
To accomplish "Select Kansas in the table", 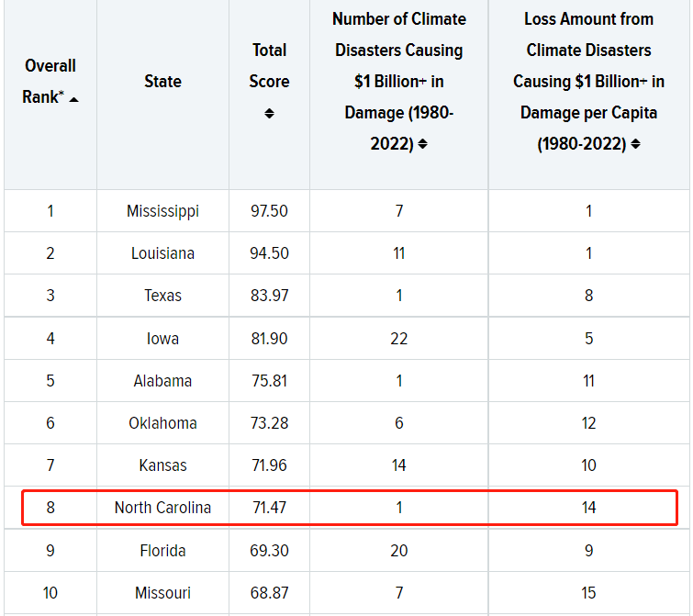I will tap(162, 465).
